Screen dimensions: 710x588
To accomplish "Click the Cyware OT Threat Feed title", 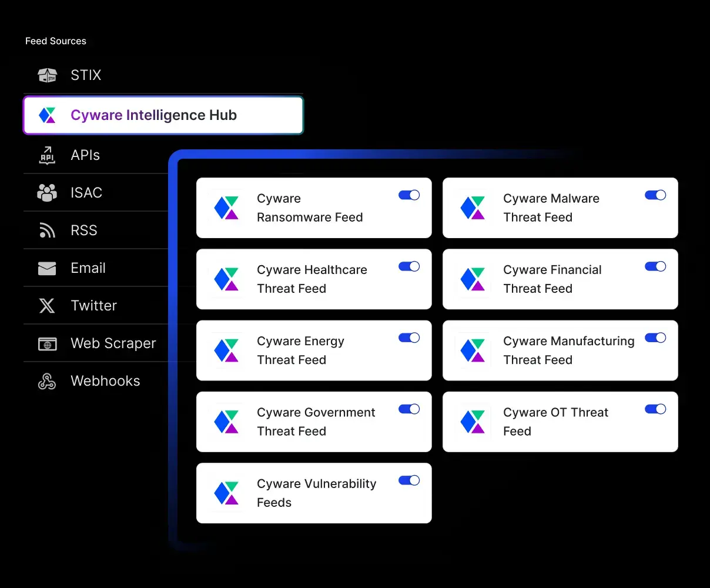I will [x=556, y=422].
